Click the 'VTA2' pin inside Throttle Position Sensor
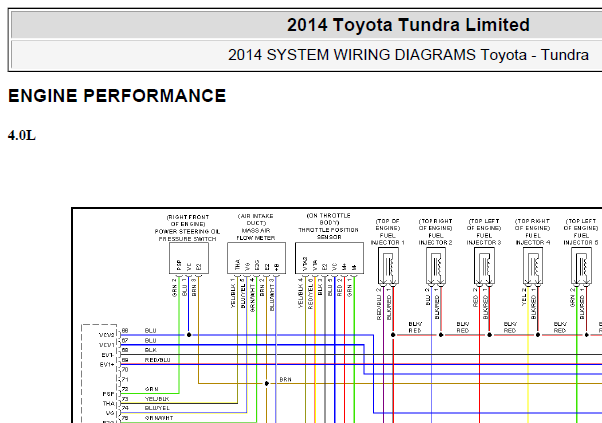Screen dimensions: 602x423 [x=305, y=264]
